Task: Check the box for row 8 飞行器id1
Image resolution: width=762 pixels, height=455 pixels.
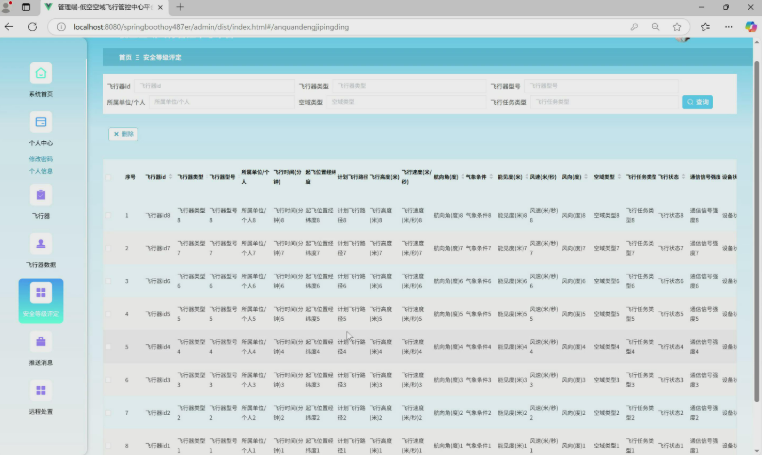Action: [x=108, y=446]
